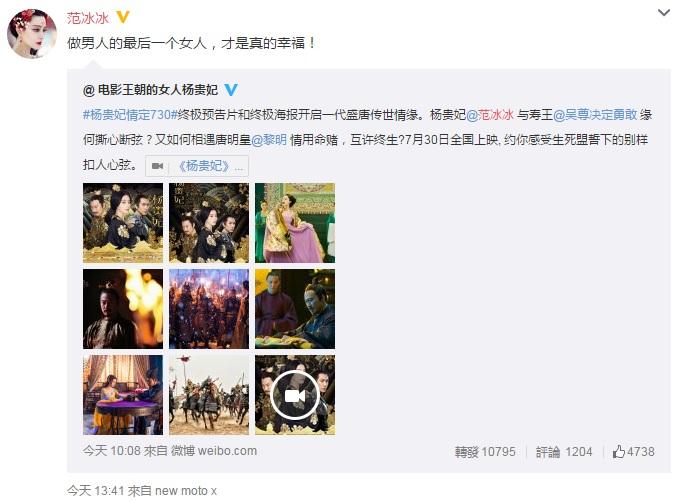Click 范冰冰 profile avatar picture
Viewport: 683px width, 502px height.
pyautogui.click(x=32, y=34)
